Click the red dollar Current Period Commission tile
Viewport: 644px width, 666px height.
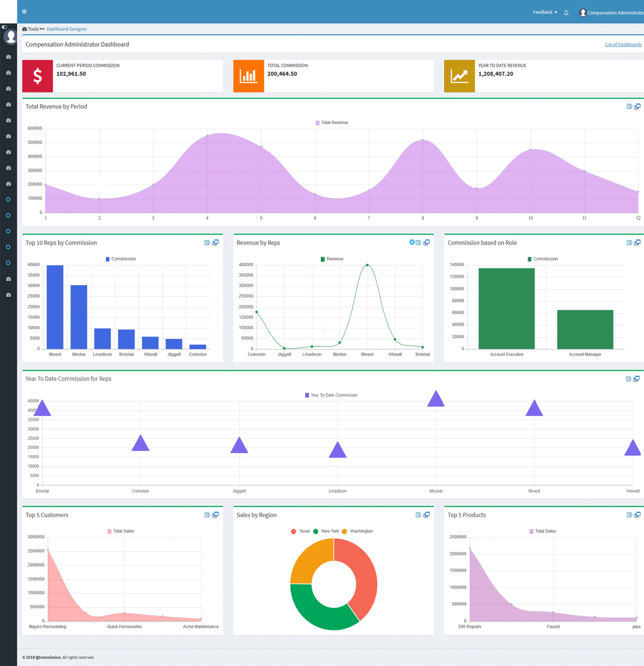coord(38,76)
